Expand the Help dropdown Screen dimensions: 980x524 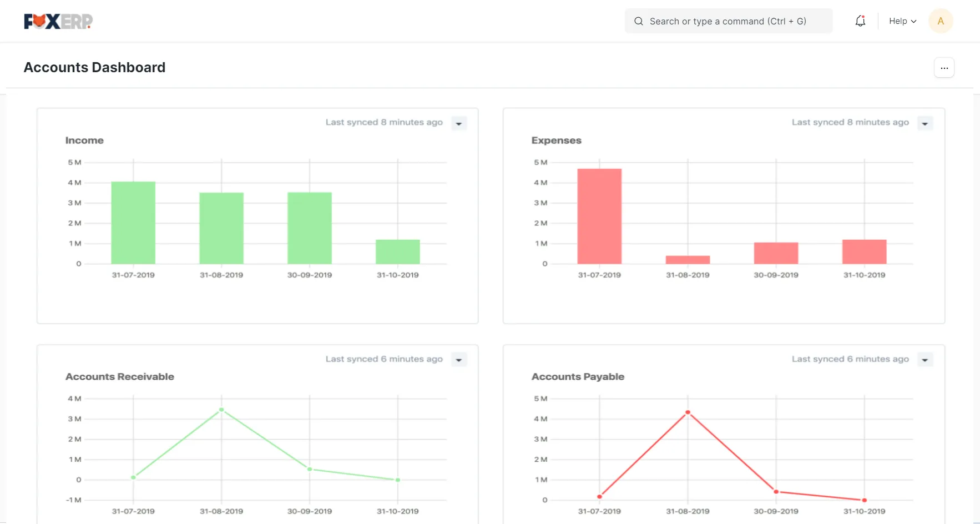[902, 21]
